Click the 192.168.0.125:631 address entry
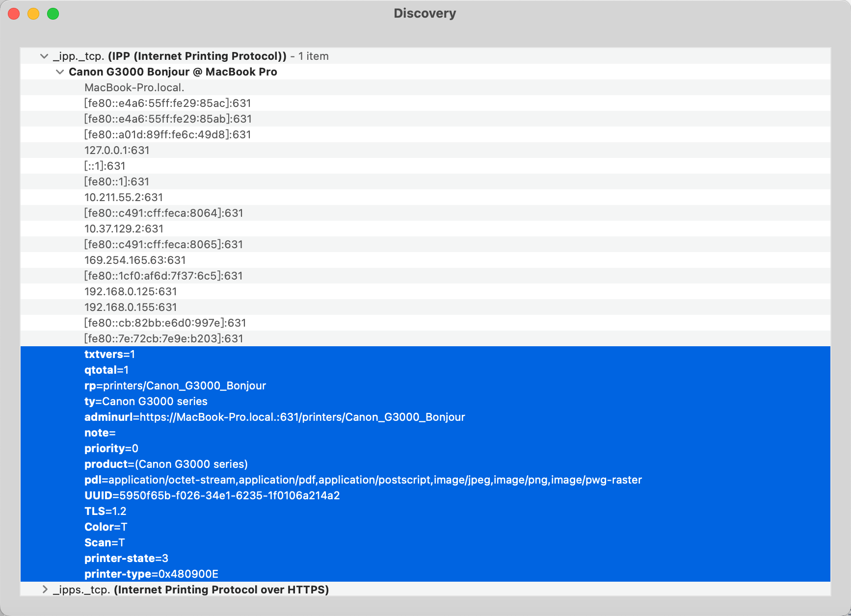The image size is (851, 616). [x=131, y=292]
